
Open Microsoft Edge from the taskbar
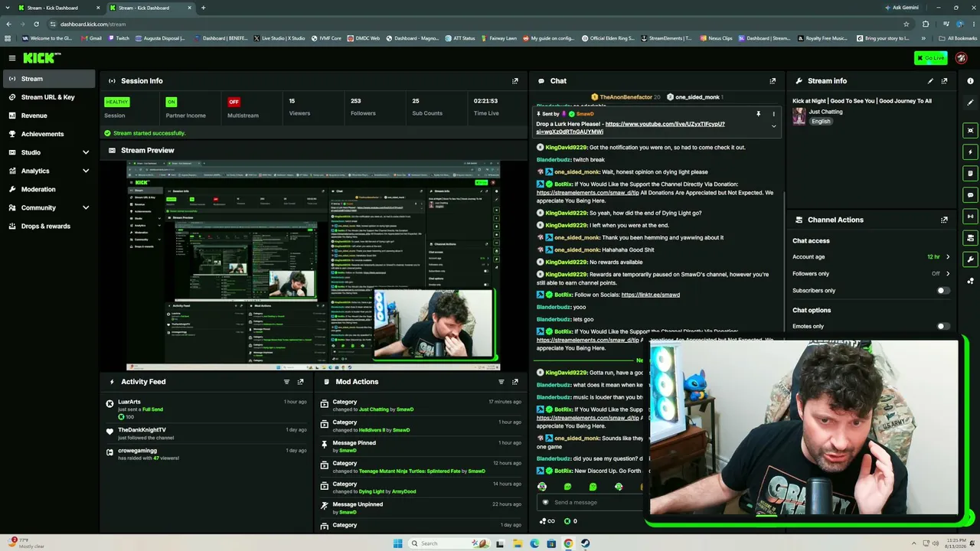coord(534,543)
